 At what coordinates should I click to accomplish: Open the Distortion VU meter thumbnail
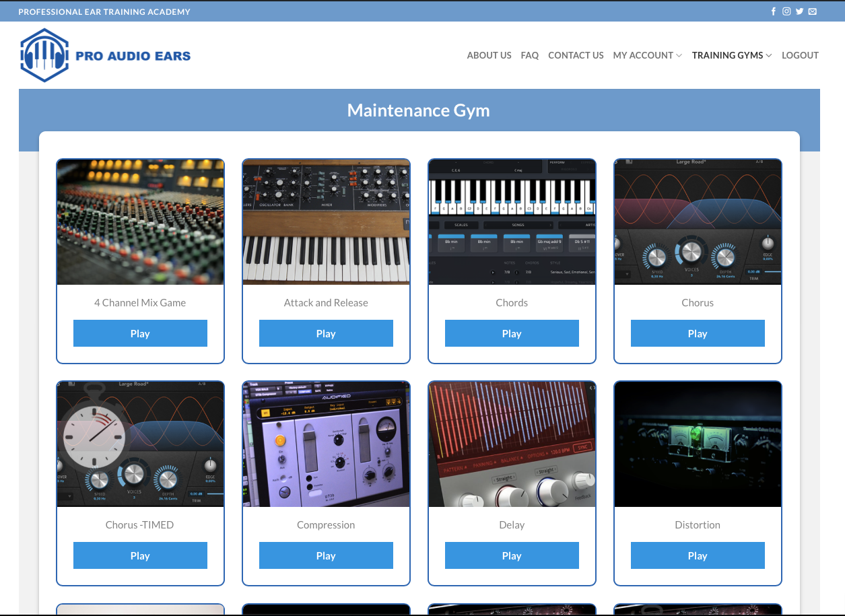click(698, 444)
